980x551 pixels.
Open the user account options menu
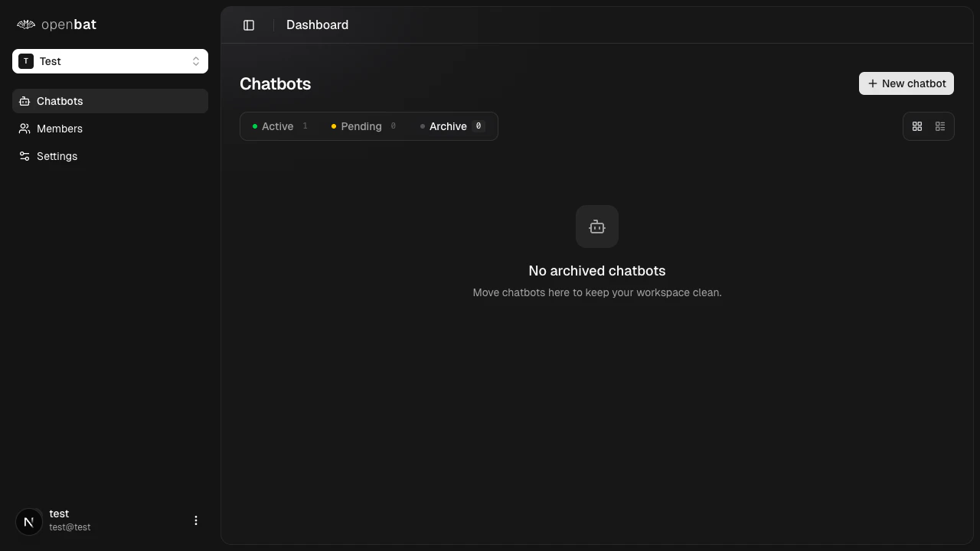tap(196, 520)
